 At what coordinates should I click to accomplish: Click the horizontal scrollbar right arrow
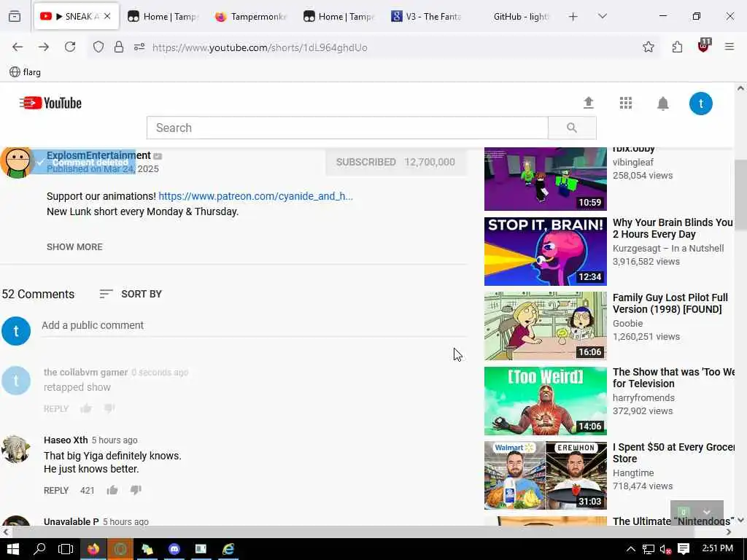[x=729, y=532]
